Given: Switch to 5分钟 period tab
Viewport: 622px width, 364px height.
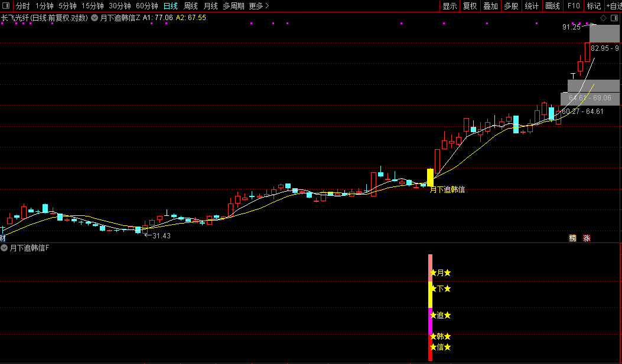Looking at the screenshot, I should 67,6.
